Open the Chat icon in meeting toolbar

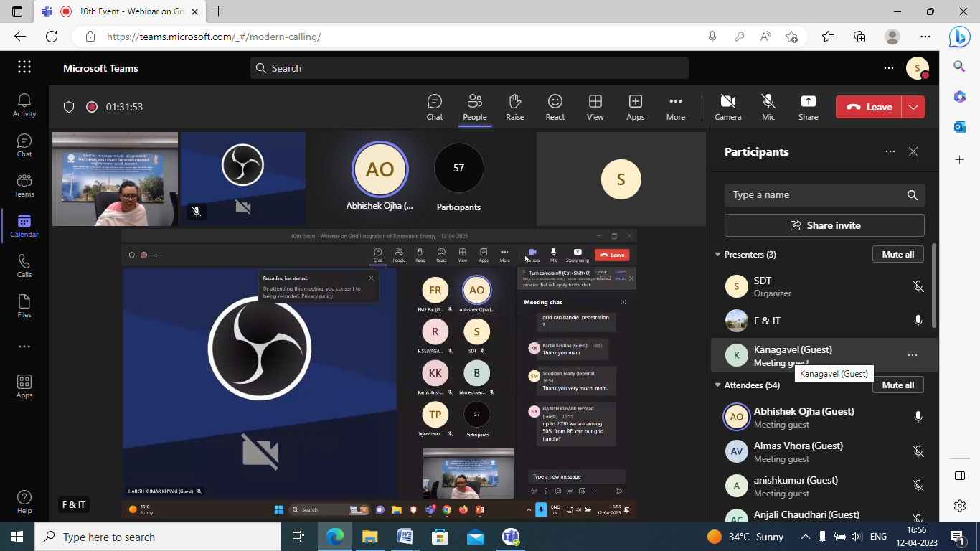click(434, 107)
